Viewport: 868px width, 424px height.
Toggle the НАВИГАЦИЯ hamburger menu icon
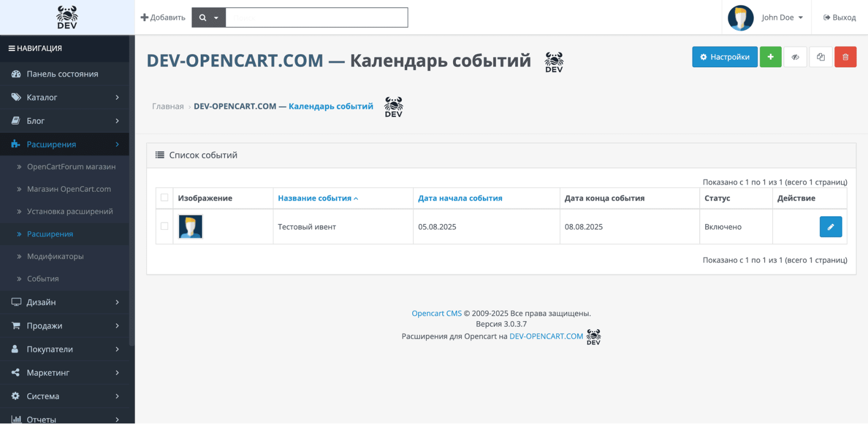pyautogui.click(x=11, y=48)
